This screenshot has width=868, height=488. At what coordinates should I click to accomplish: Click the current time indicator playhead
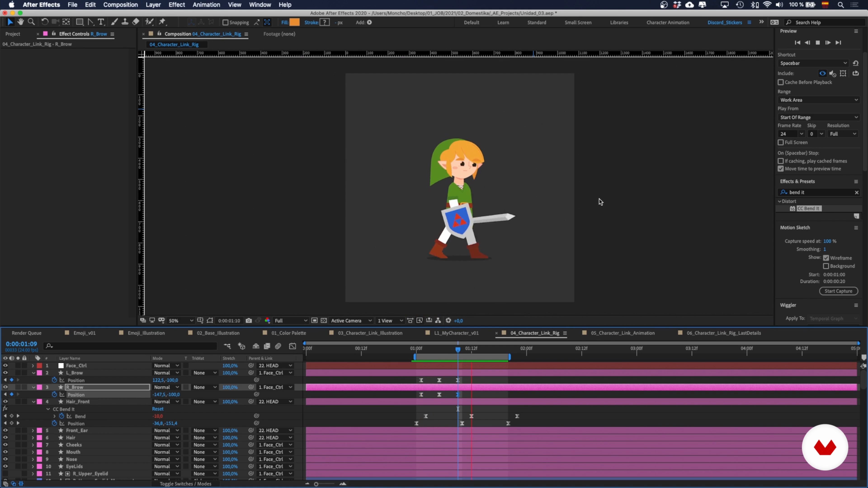[458, 350]
